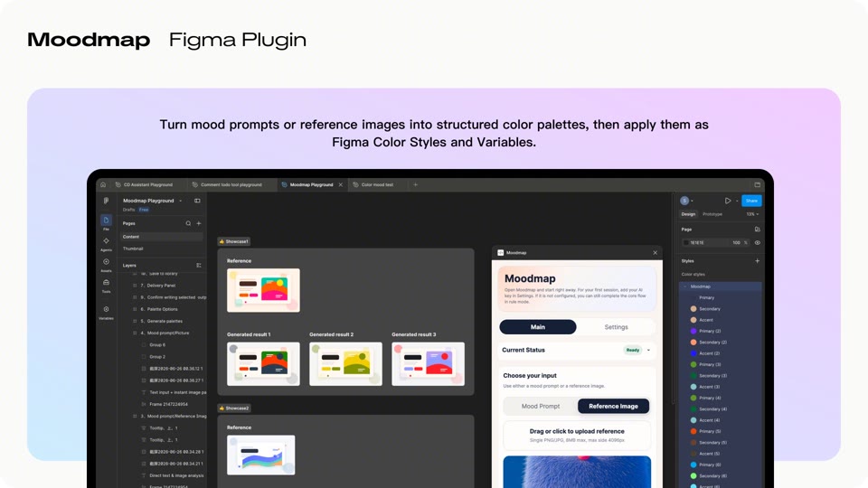Screen dimensions: 868x488
Task: Select the Generated result 1 thumbnail
Action: pyautogui.click(x=263, y=363)
